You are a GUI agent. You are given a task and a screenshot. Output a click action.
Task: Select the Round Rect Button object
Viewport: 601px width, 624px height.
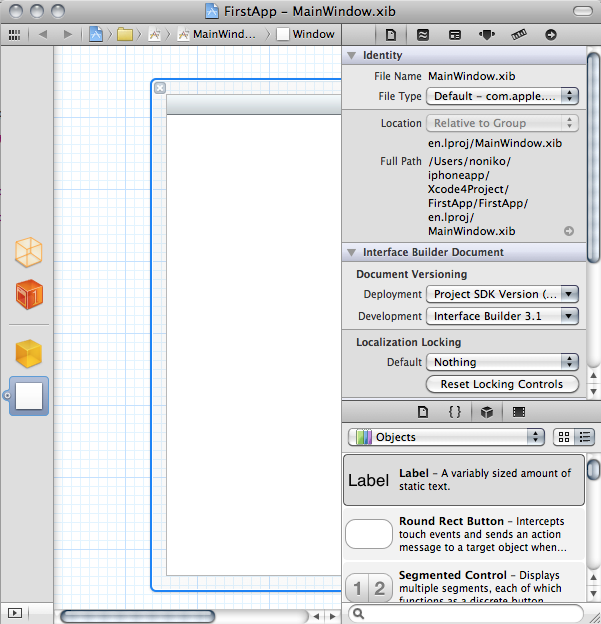[x=464, y=534]
